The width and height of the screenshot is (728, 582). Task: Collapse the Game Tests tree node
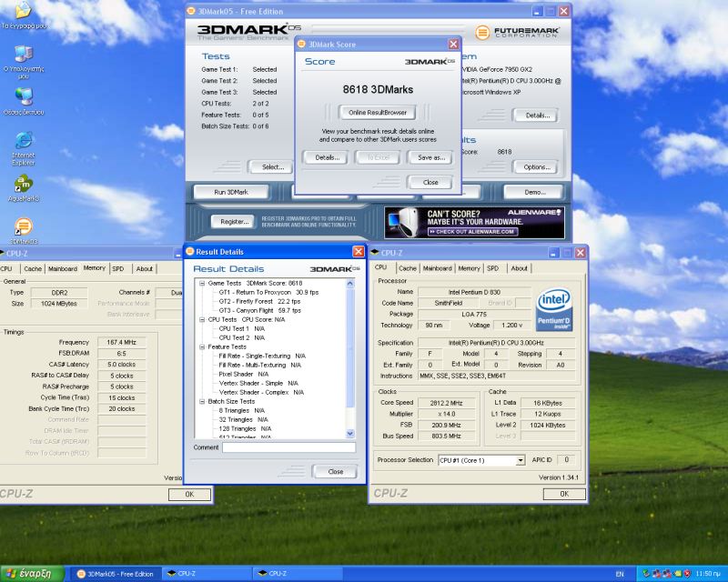coord(202,283)
